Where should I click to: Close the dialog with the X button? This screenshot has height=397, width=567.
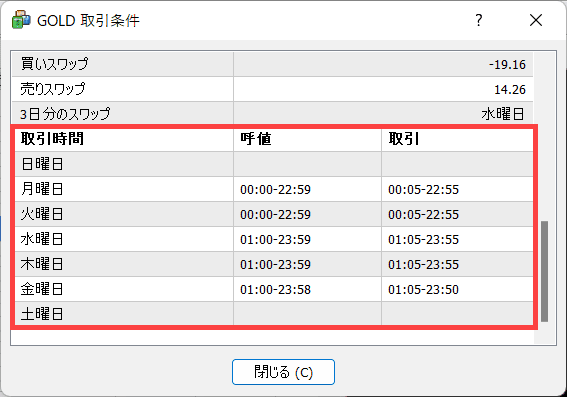[x=536, y=20]
